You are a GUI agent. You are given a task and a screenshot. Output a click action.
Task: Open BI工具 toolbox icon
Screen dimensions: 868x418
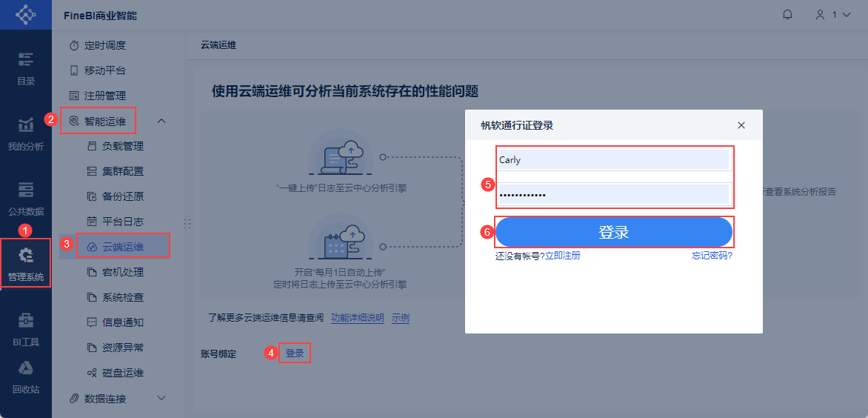(25, 329)
